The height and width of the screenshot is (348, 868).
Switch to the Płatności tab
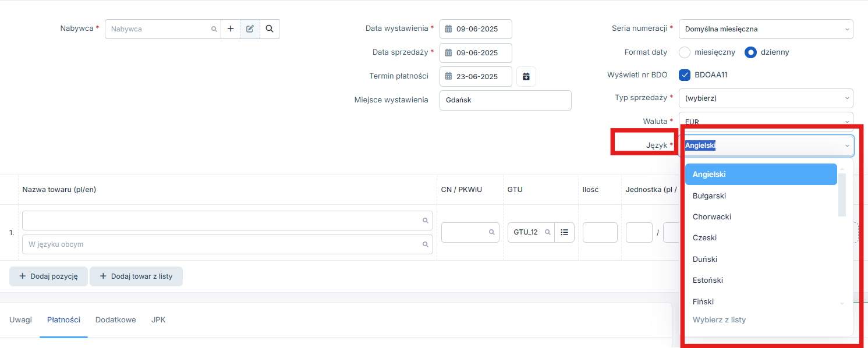(x=63, y=319)
